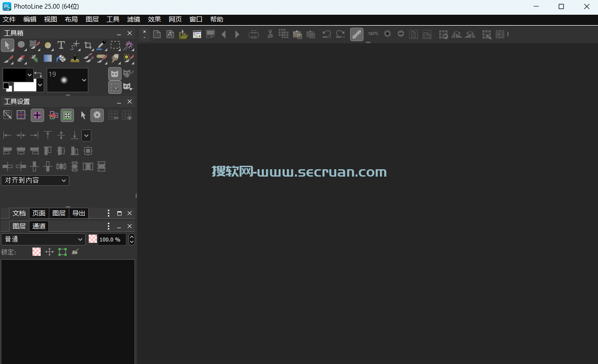Toggle the mask with brush icon
Screen dimensions: 598x364
coord(128,74)
